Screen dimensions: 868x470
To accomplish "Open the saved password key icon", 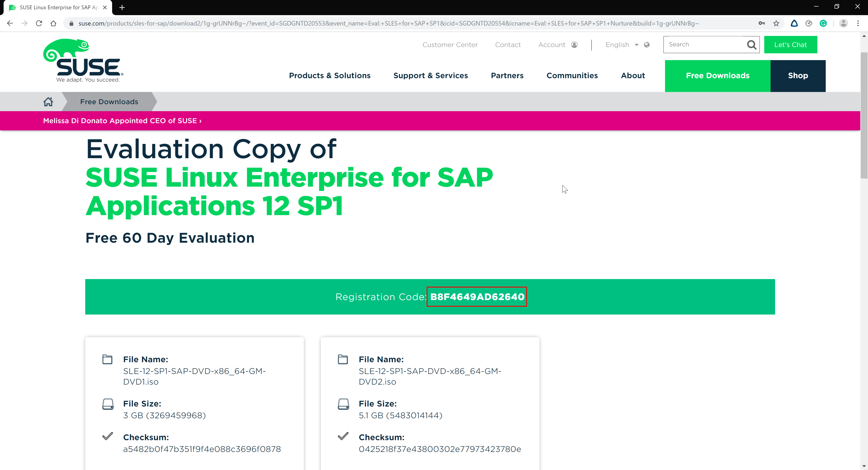I will tap(762, 23).
